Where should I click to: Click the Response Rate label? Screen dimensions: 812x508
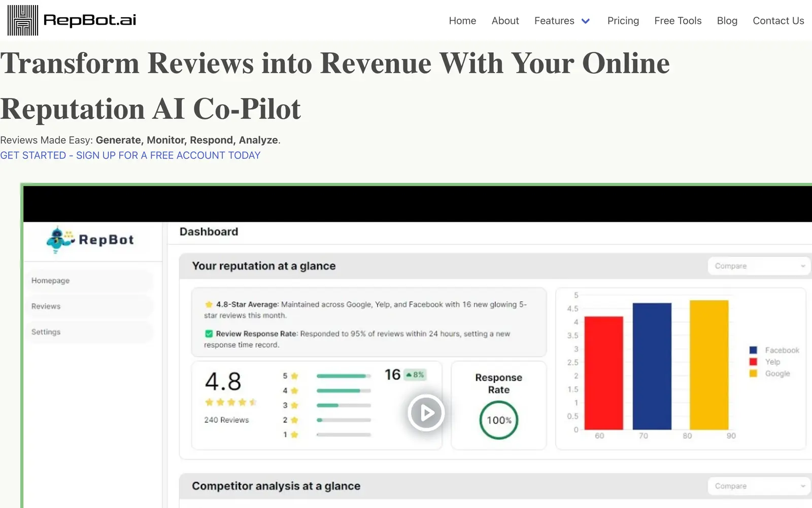click(499, 384)
